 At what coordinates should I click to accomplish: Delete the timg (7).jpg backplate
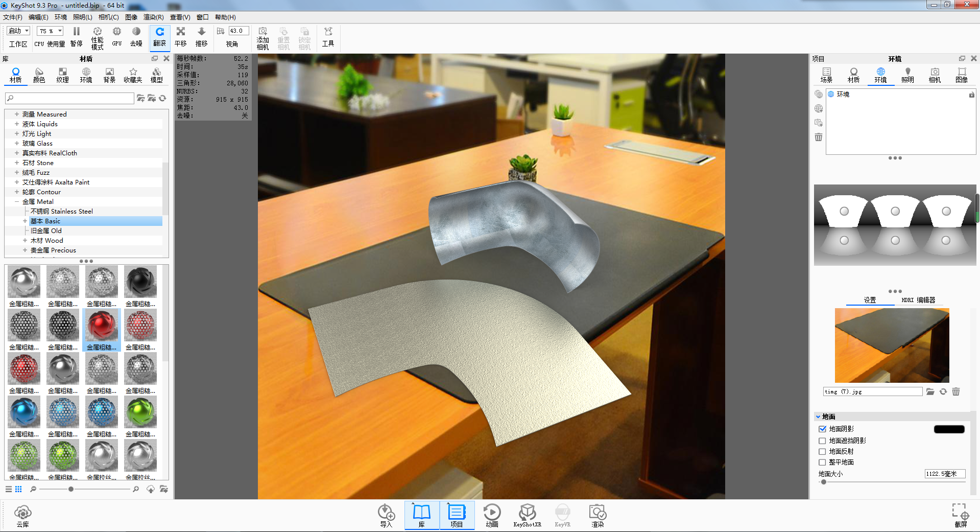coord(956,391)
